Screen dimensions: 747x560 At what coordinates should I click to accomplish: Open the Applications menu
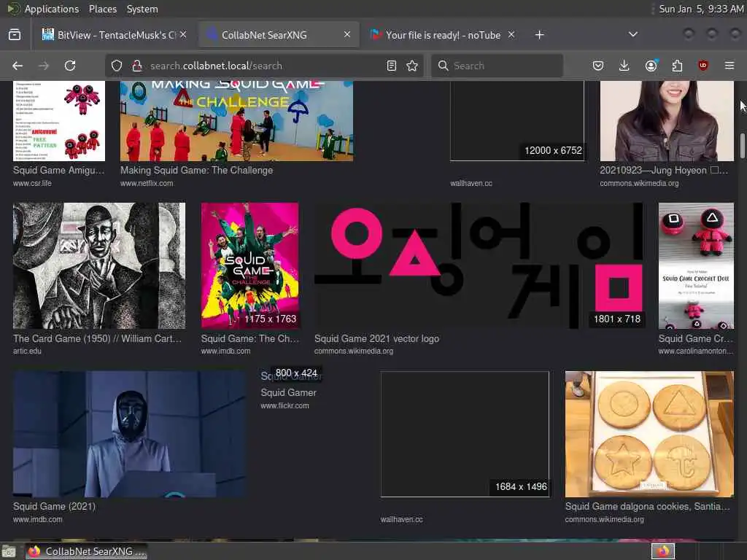(x=52, y=9)
